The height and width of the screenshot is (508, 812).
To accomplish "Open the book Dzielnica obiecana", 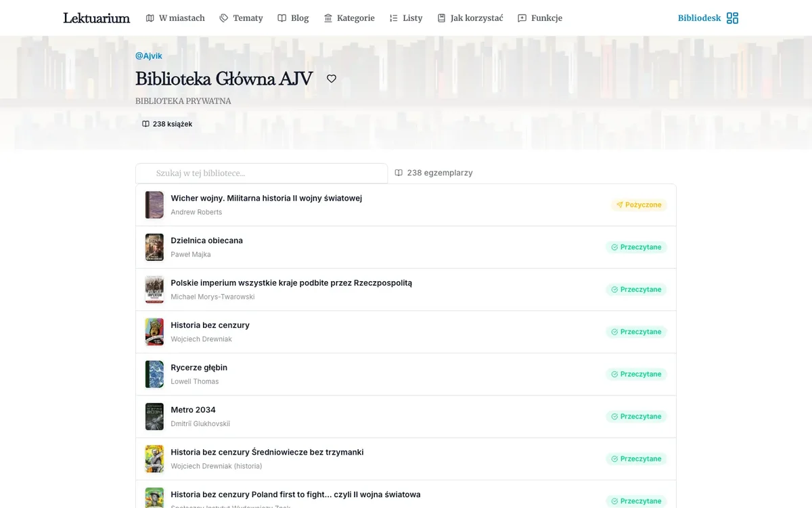I will click(x=206, y=240).
